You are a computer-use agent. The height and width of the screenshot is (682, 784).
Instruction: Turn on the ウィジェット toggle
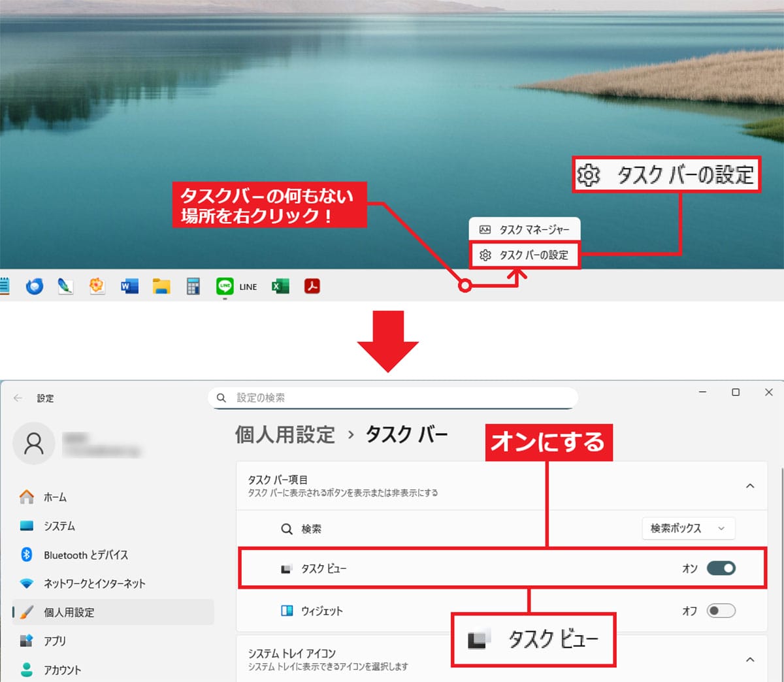click(x=721, y=611)
